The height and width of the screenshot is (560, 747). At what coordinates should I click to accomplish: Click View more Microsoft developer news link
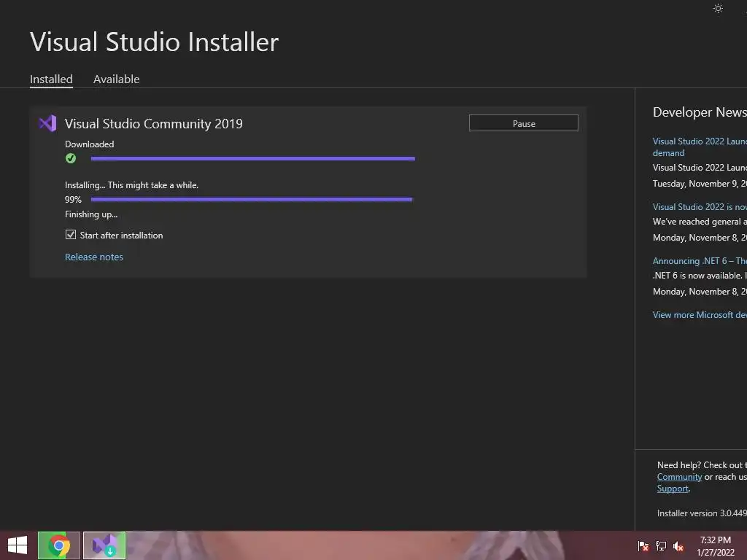(x=700, y=315)
